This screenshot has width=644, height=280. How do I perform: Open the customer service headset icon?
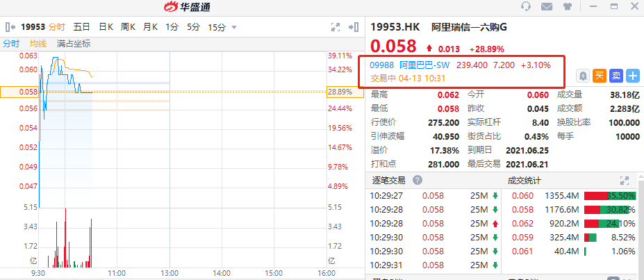525,6
